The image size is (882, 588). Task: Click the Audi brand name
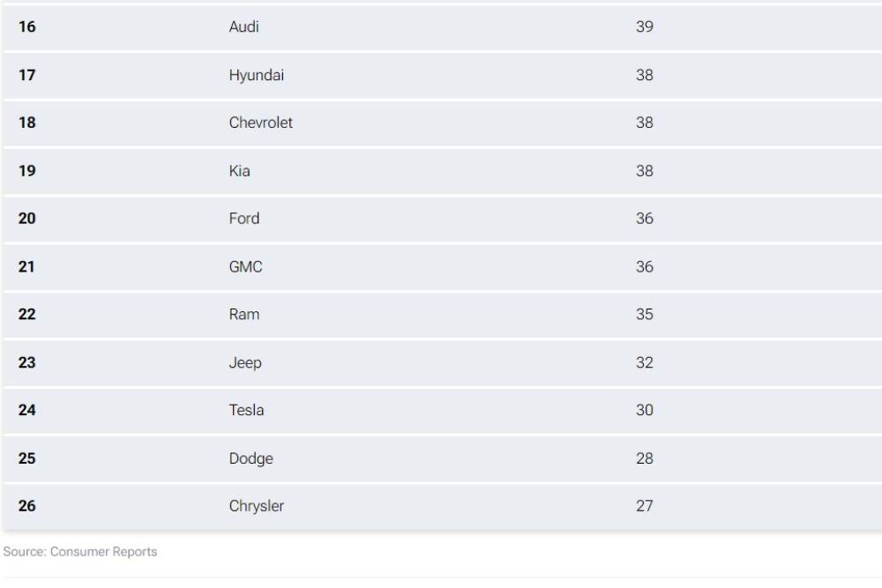(x=244, y=27)
